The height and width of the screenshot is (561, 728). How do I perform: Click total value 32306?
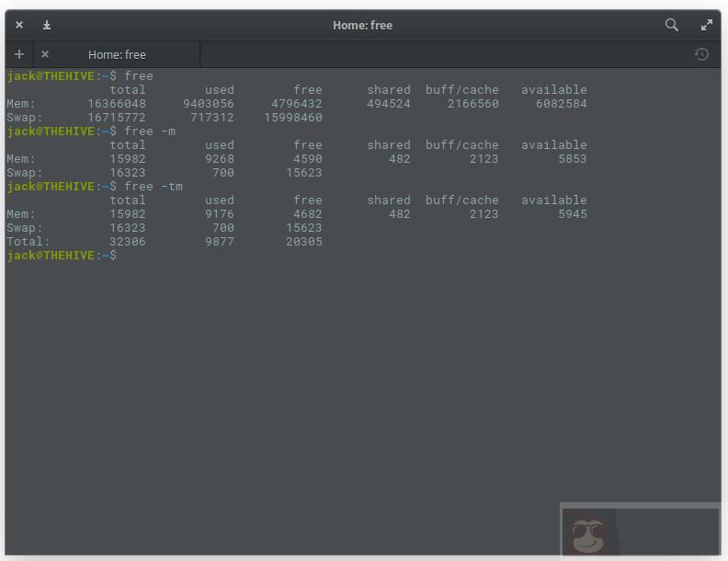point(128,242)
